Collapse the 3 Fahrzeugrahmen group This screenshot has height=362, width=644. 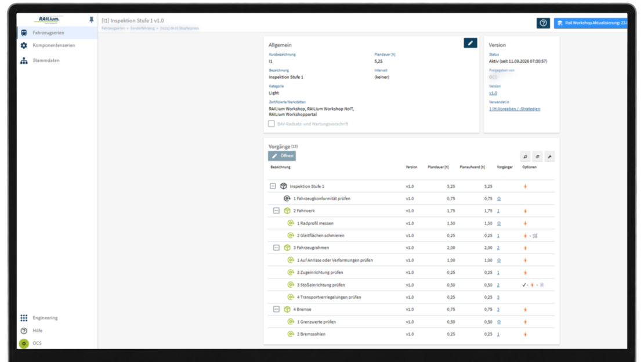276,248
